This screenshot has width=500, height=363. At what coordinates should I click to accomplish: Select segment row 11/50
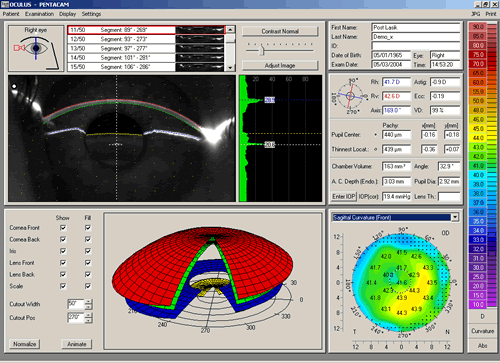(146, 30)
